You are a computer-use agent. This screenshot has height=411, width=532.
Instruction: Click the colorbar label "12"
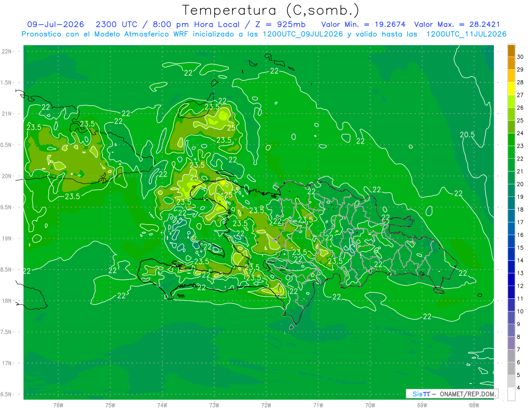tap(520, 286)
